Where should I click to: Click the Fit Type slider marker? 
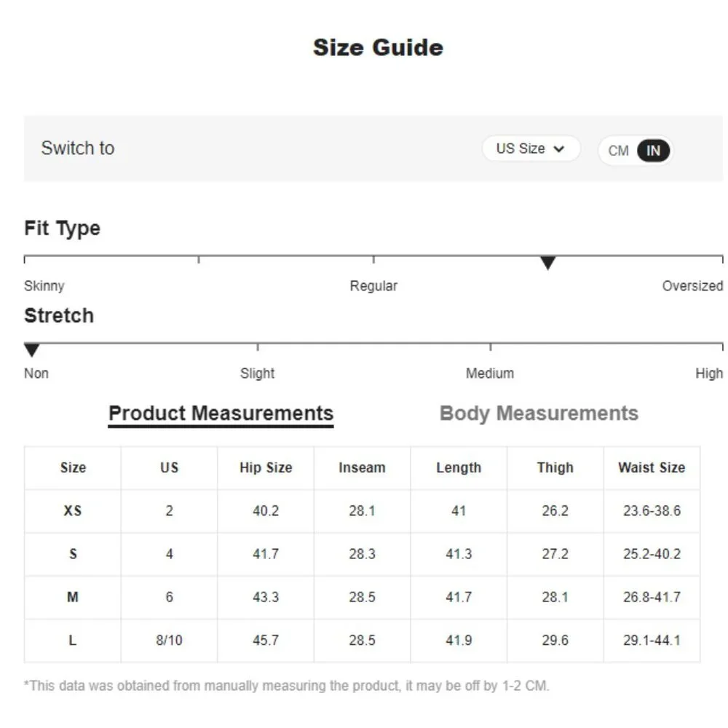(547, 263)
